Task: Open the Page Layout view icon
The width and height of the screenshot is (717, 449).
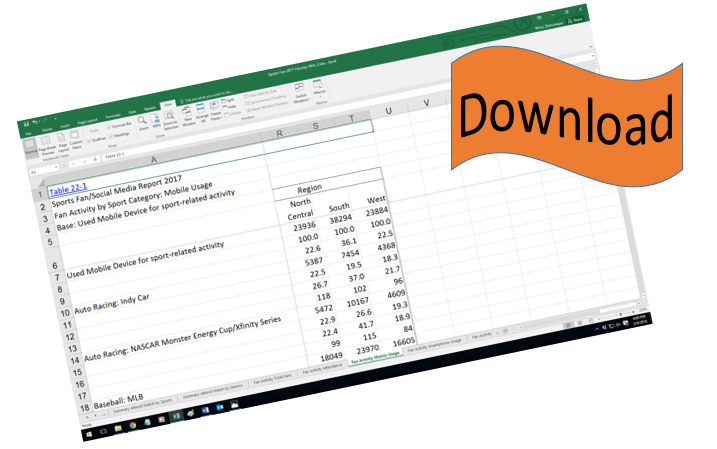Action: tap(62, 142)
